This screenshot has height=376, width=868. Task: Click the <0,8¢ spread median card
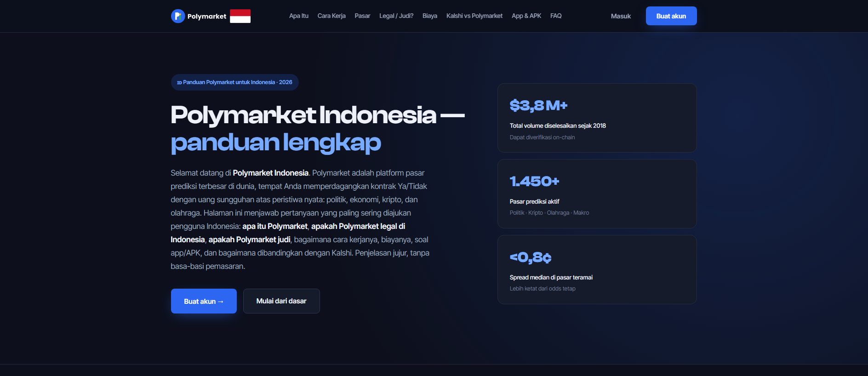pos(597,269)
